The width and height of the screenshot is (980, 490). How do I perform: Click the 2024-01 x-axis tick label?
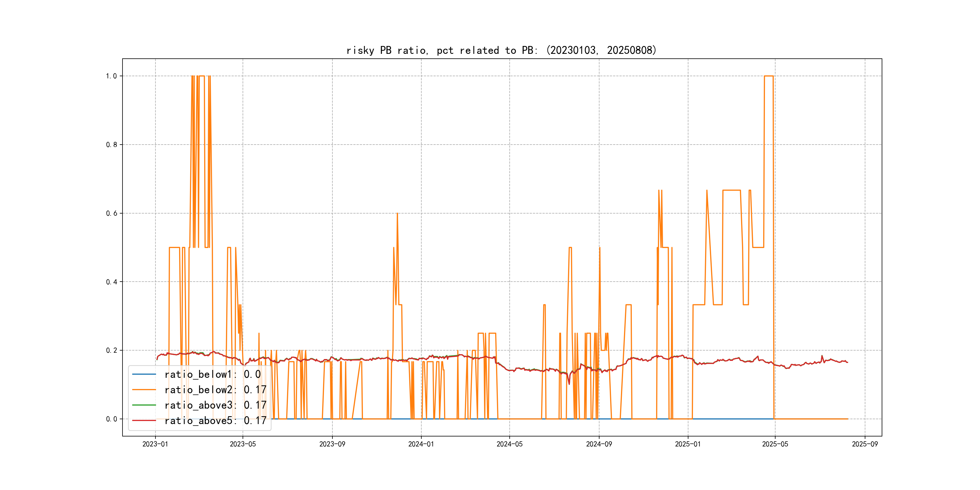(421, 444)
